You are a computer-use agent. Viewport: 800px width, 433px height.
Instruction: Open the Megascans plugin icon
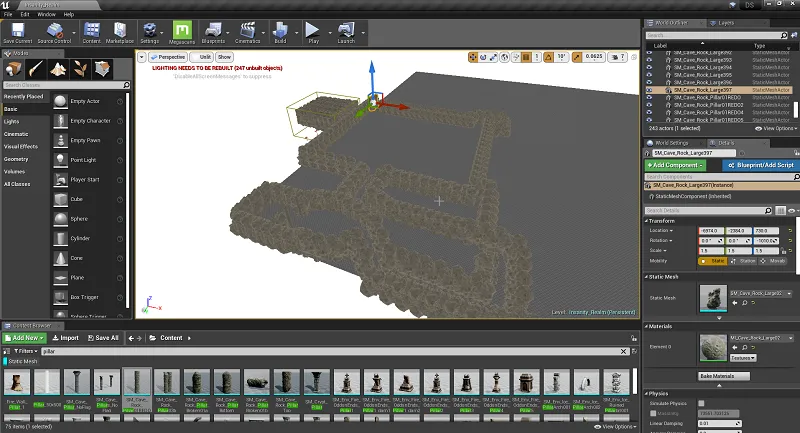click(x=182, y=31)
